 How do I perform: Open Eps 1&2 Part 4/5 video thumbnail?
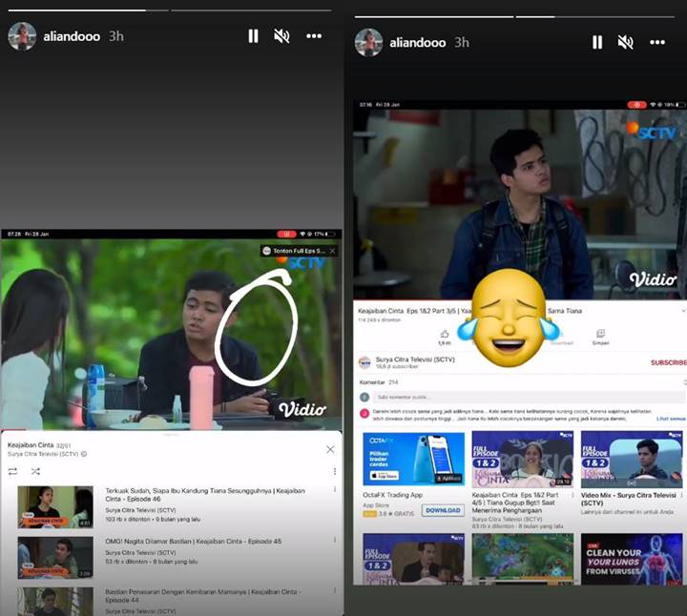(x=522, y=460)
